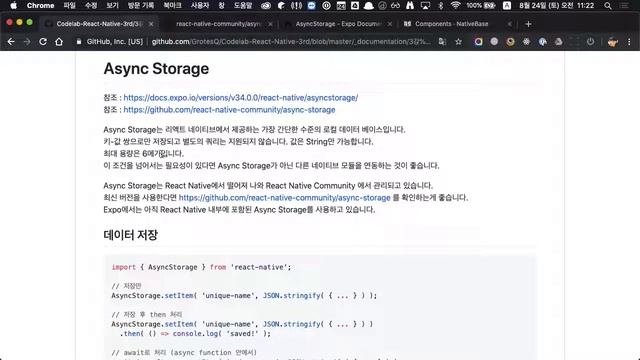Switch to the Codelab-React-Native-3rd tab
Screen dimensions: 640x360
[x=99, y=24]
